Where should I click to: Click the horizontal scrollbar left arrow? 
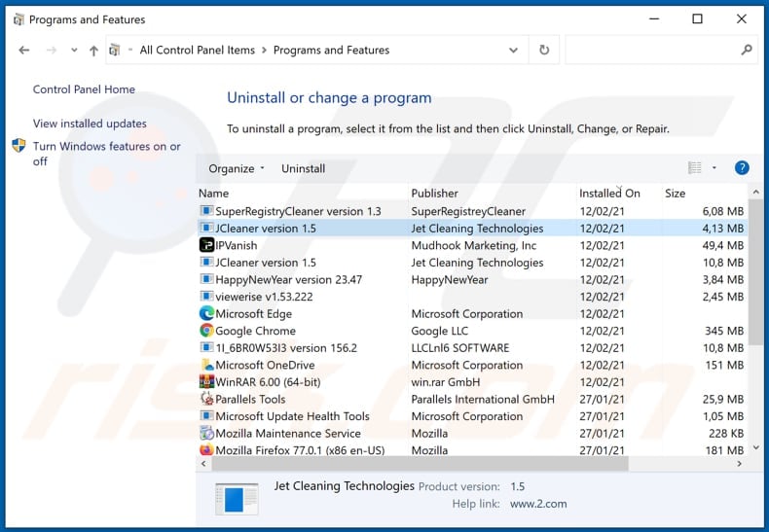[204, 463]
